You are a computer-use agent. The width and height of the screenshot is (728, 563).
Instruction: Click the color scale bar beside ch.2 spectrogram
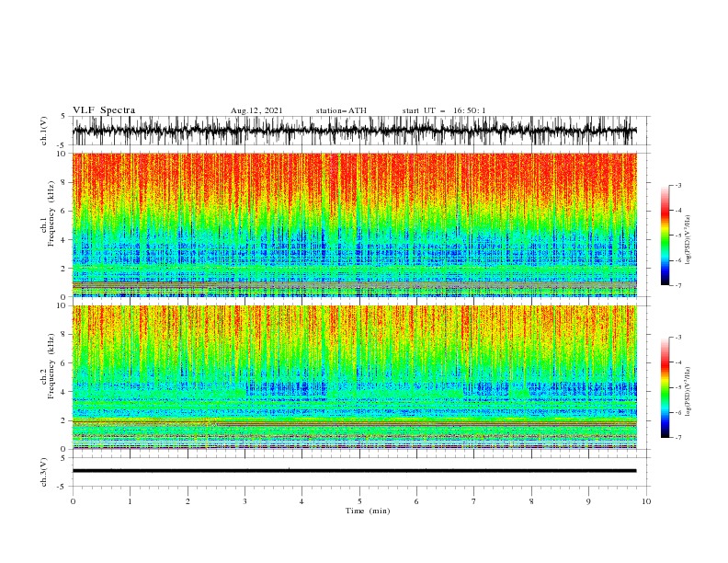point(665,387)
